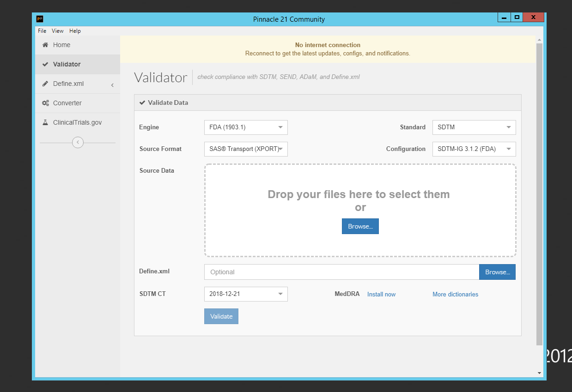This screenshot has height=392, width=572.
Task: Click the Validate Data panel header
Action: 328,103
